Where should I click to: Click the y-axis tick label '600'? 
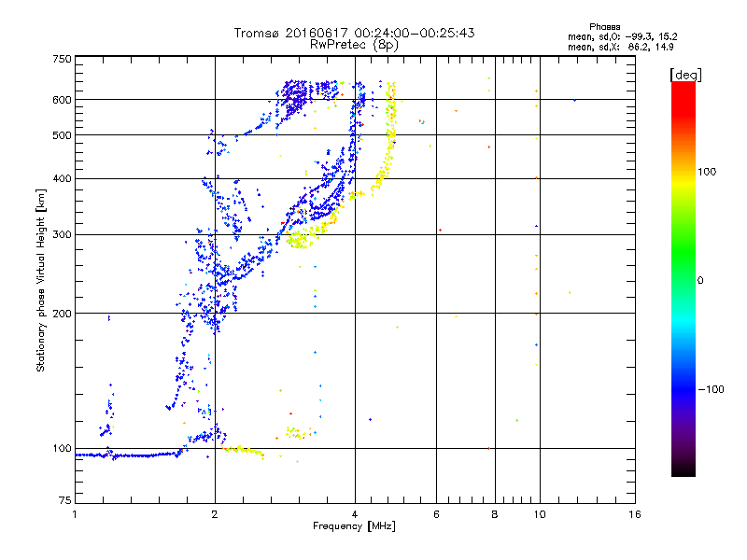62,100
